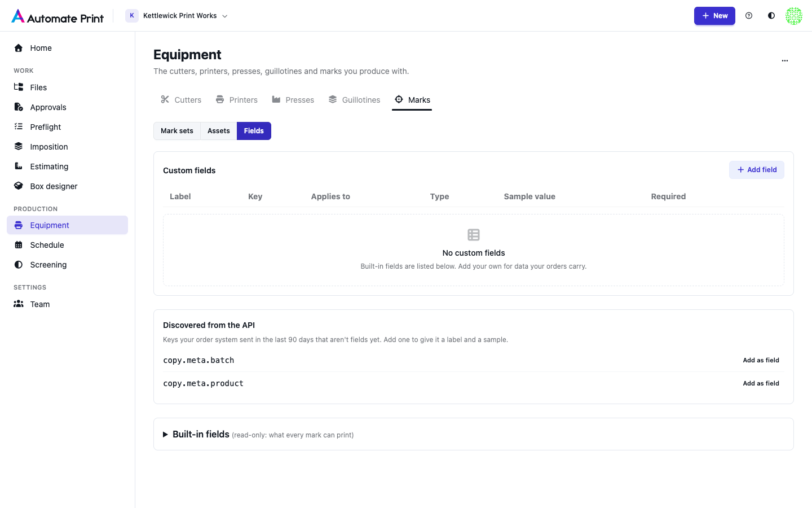Click the copy.meta.product key text
Image resolution: width=812 pixels, height=508 pixels.
(x=203, y=383)
